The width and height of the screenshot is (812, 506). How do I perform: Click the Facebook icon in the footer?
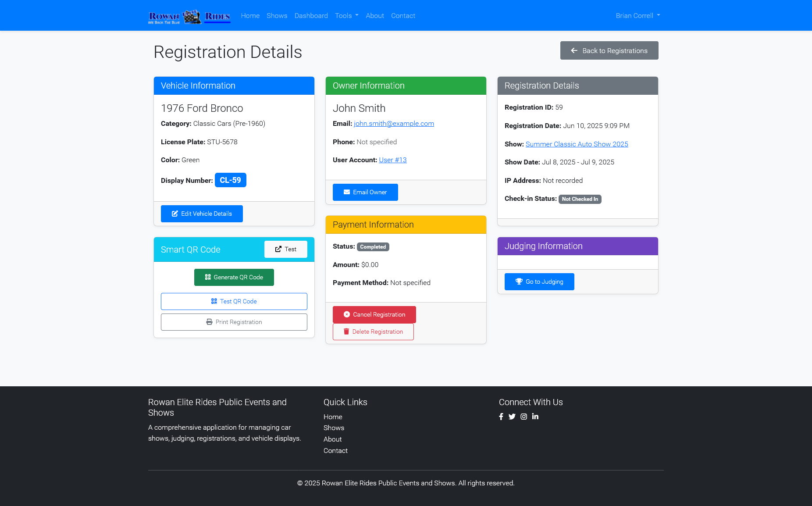501,417
